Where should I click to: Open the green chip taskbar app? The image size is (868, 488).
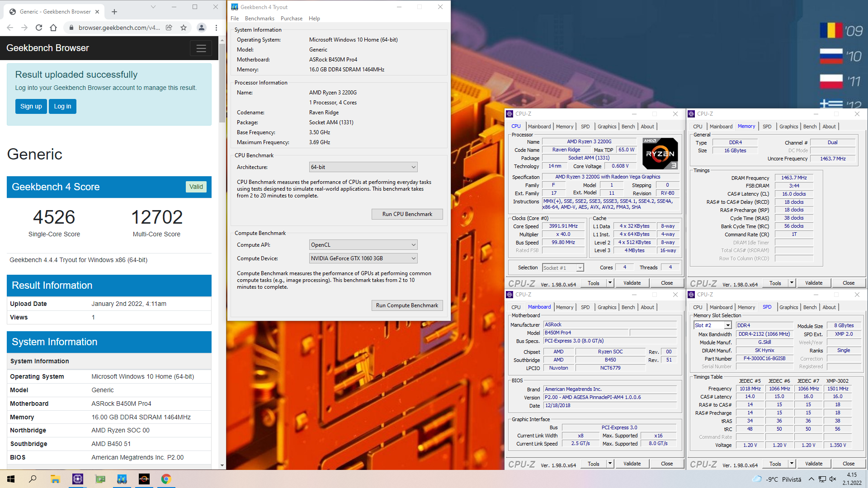(x=100, y=479)
